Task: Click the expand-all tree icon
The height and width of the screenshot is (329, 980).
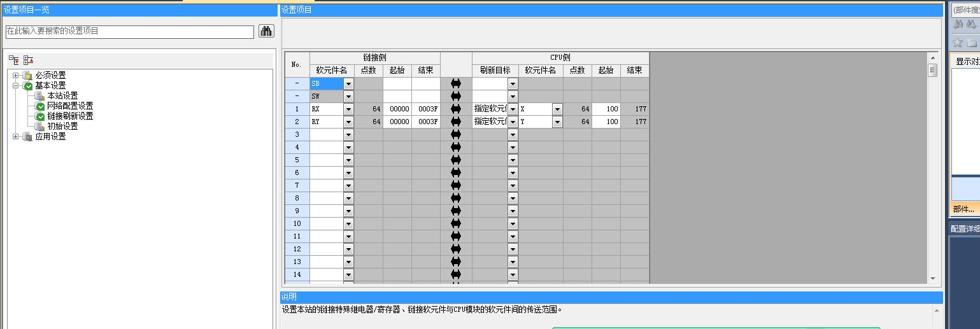Action: click(x=13, y=60)
